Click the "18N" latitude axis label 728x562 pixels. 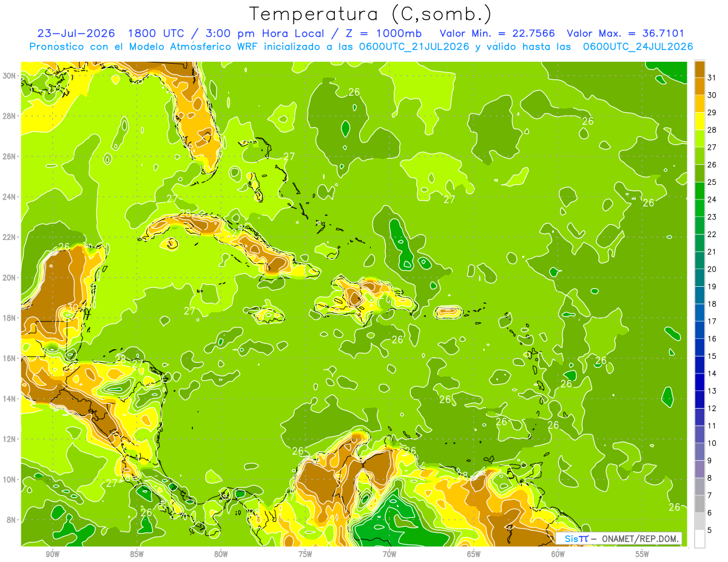pos(10,318)
